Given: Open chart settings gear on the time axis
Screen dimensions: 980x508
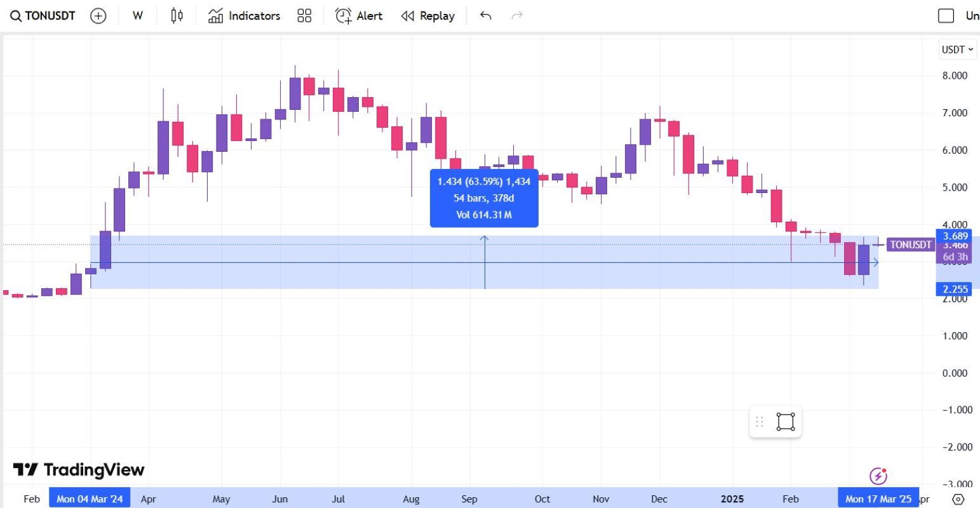Looking at the screenshot, I should click(x=959, y=499).
